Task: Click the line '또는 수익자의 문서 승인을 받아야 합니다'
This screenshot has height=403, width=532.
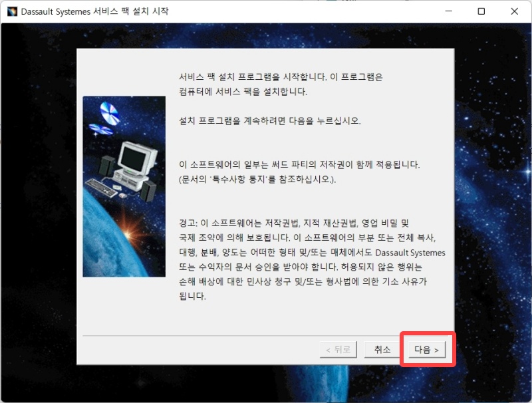Action: [x=301, y=267]
